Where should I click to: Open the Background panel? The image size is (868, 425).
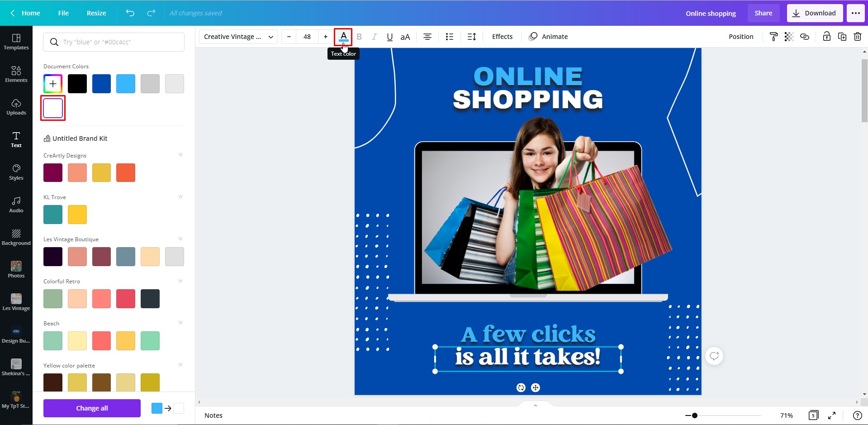coord(16,237)
